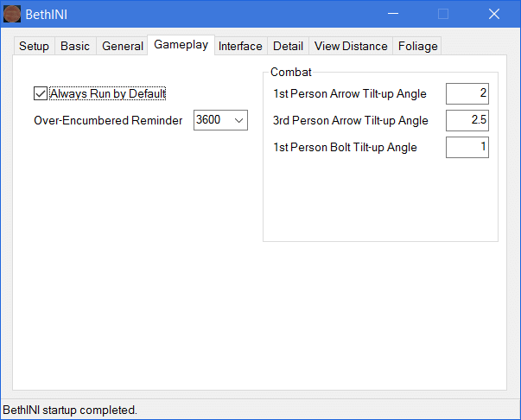Click the BethINI app icon in title bar
Image resolution: width=521 pixels, height=420 pixels.
[x=12, y=14]
